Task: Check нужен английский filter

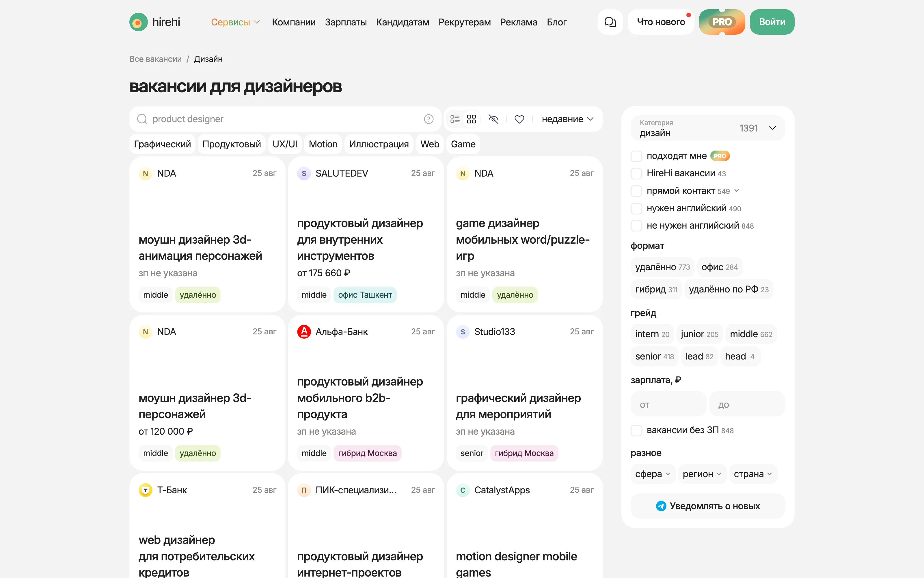Action: [636, 208]
